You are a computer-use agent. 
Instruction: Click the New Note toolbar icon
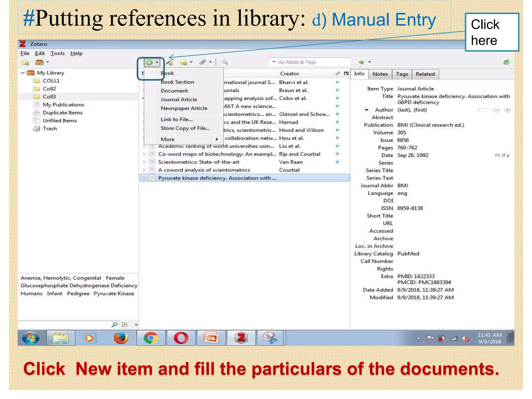(183, 62)
